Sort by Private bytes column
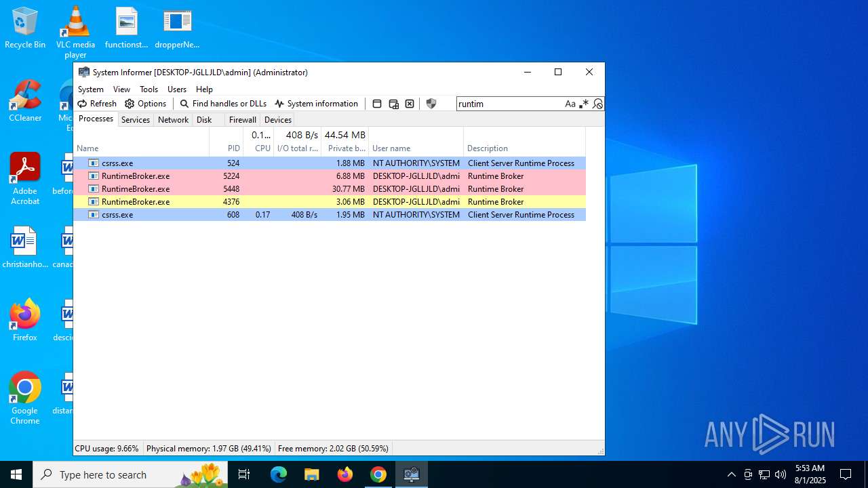Viewport: 868px width, 488px height. click(x=345, y=142)
